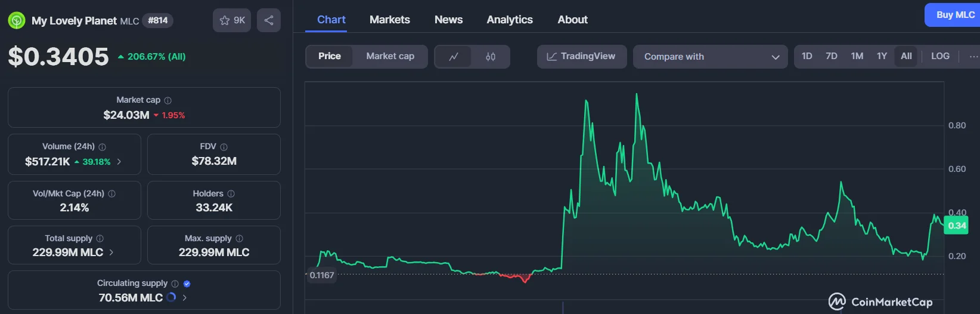Screen dimensions: 980x314
Task: Click the $517.21K volume value
Action: coord(48,162)
